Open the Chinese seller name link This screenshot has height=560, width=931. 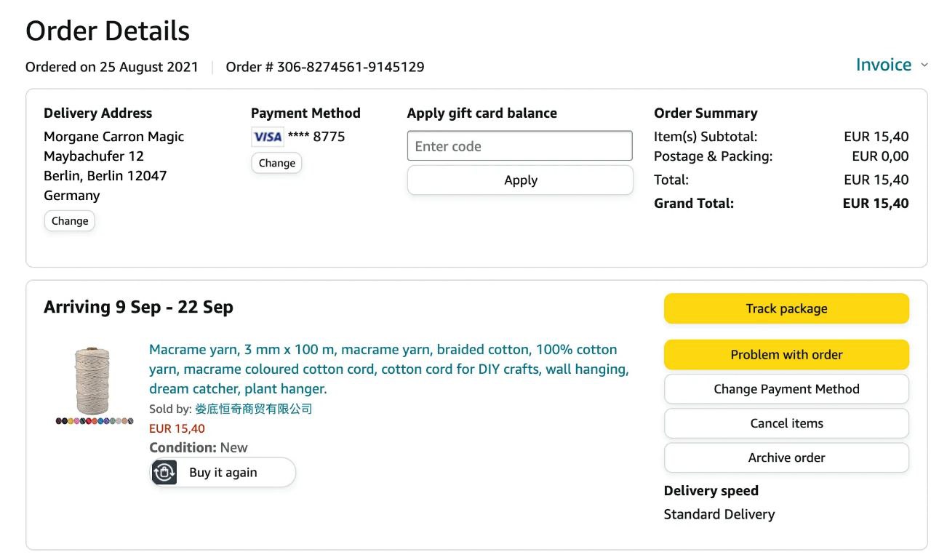[253, 409]
